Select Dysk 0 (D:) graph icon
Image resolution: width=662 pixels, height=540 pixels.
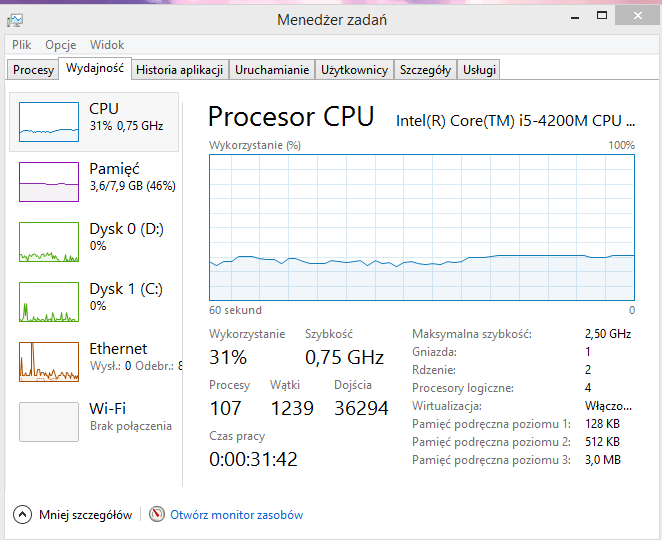coord(49,242)
